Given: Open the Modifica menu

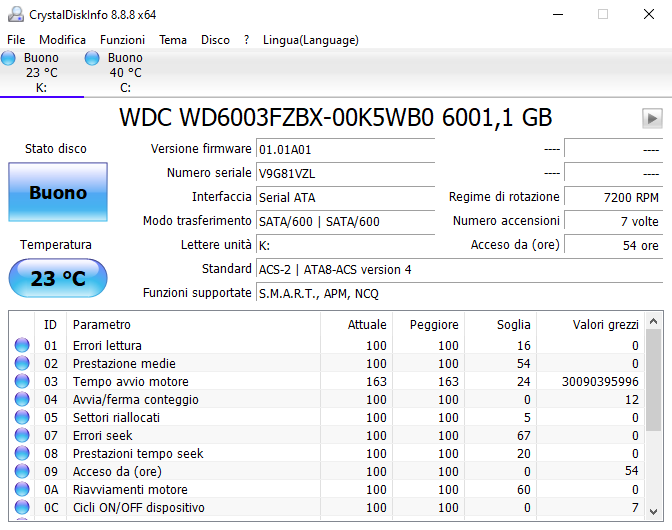Looking at the screenshot, I should coord(63,40).
